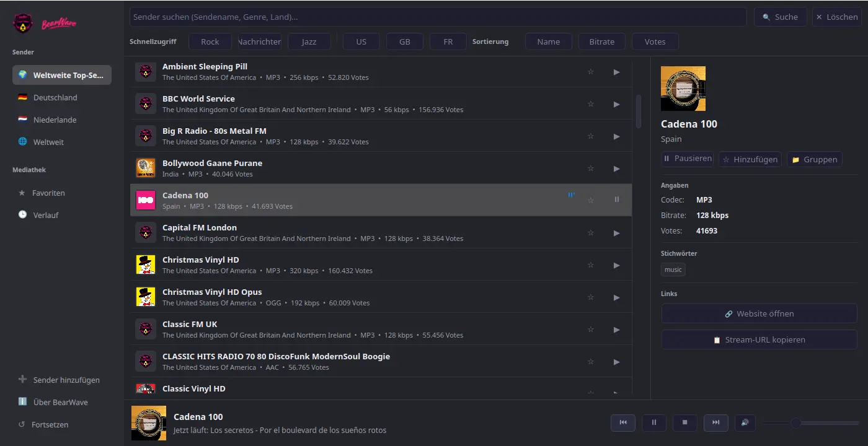The width and height of the screenshot is (868, 446).
Task: Play Ambient Sleeping Pill station
Action: (616, 72)
